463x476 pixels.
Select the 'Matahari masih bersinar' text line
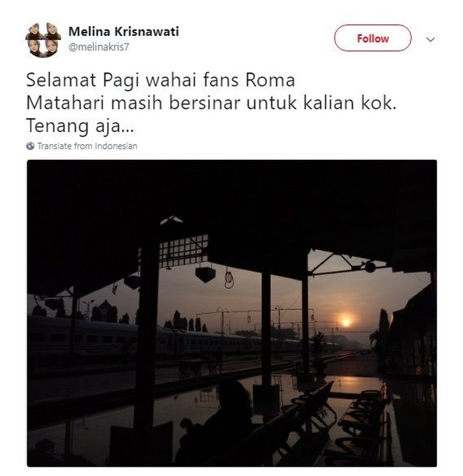(211, 103)
